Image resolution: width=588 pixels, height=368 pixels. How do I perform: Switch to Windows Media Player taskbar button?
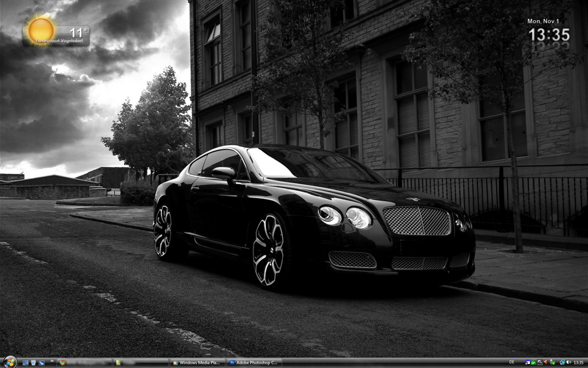[197, 363]
